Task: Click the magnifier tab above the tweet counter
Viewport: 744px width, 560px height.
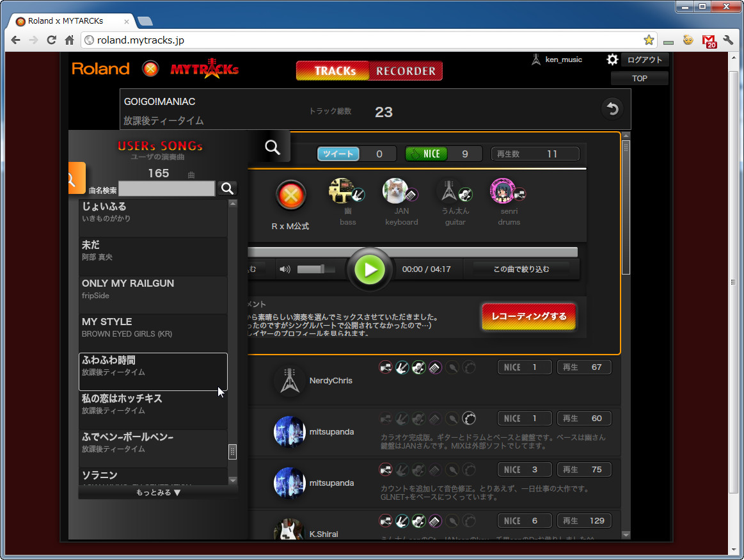Action: (272, 147)
